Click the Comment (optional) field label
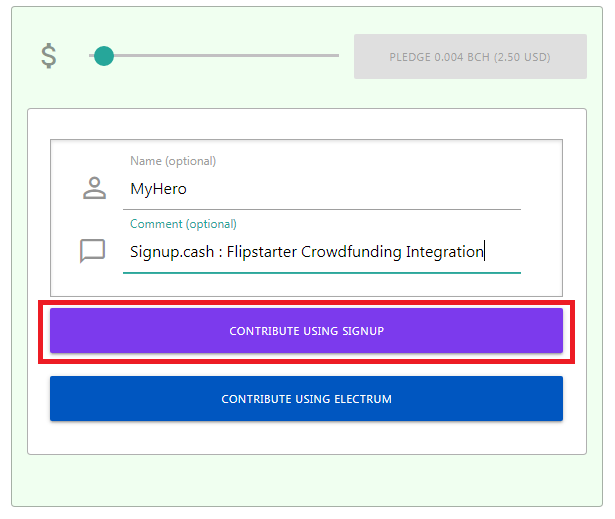615x519 pixels. pos(183,224)
